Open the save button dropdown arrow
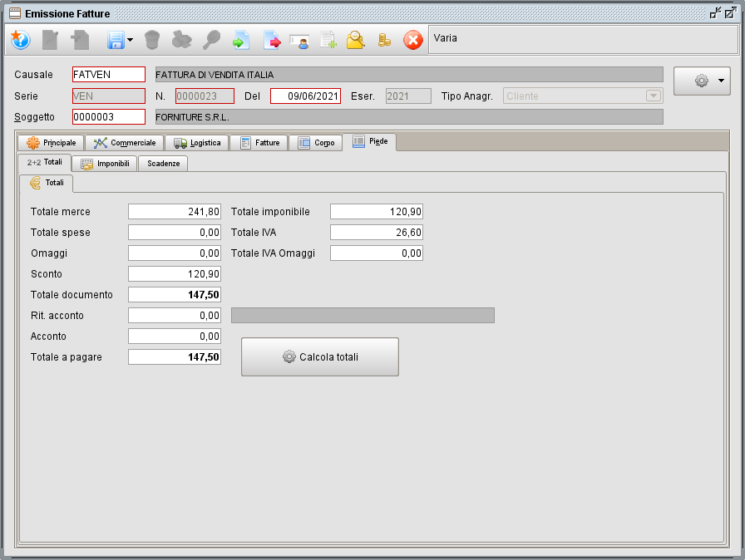Image resolution: width=745 pixels, height=560 pixels. (x=131, y=40)
